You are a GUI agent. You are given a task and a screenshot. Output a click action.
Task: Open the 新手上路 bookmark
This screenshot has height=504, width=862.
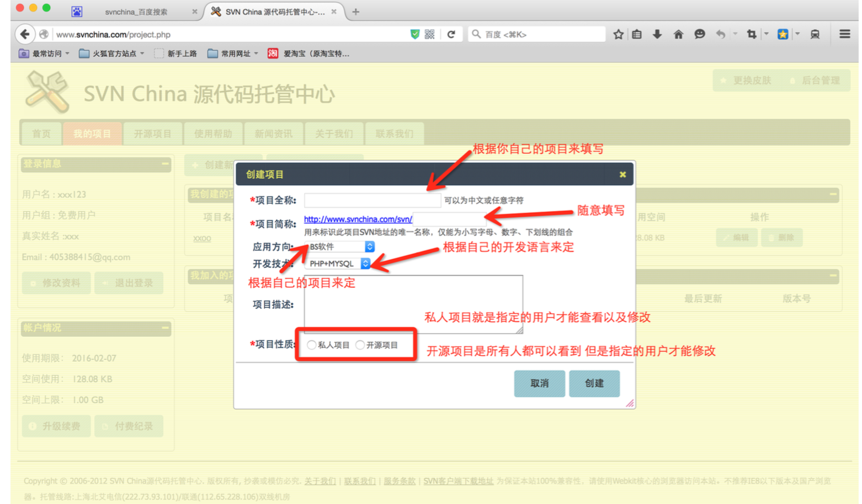point(176,53)
